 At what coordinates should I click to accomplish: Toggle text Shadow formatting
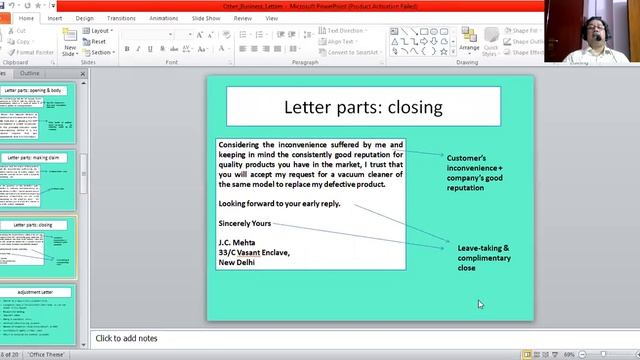[162, 49]
